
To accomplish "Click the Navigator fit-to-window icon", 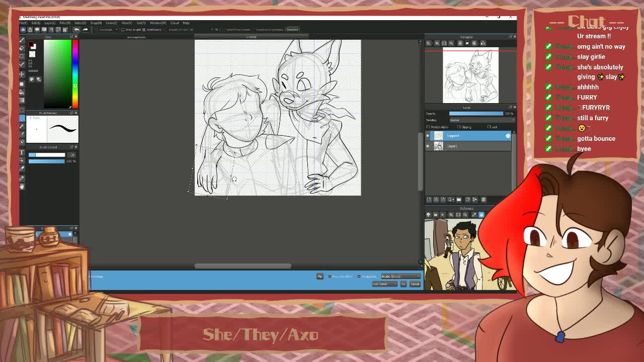I will [x=444, y=43].
